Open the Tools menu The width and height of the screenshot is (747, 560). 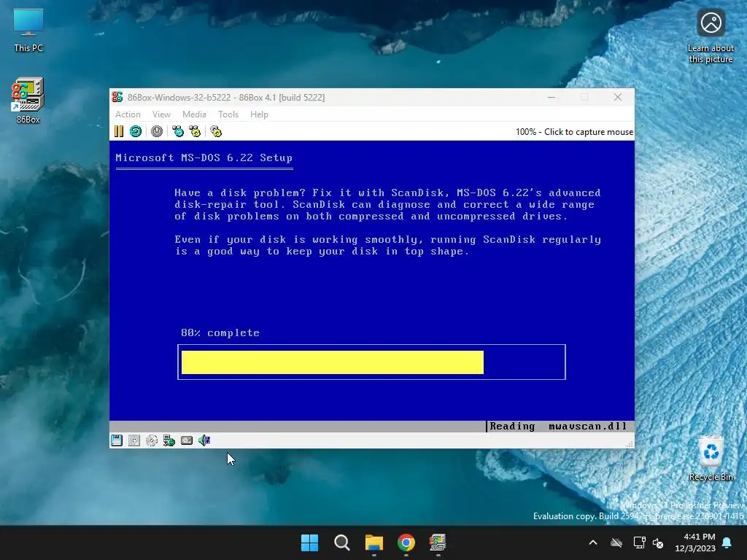pyautogui.click(x=228, y=114)
